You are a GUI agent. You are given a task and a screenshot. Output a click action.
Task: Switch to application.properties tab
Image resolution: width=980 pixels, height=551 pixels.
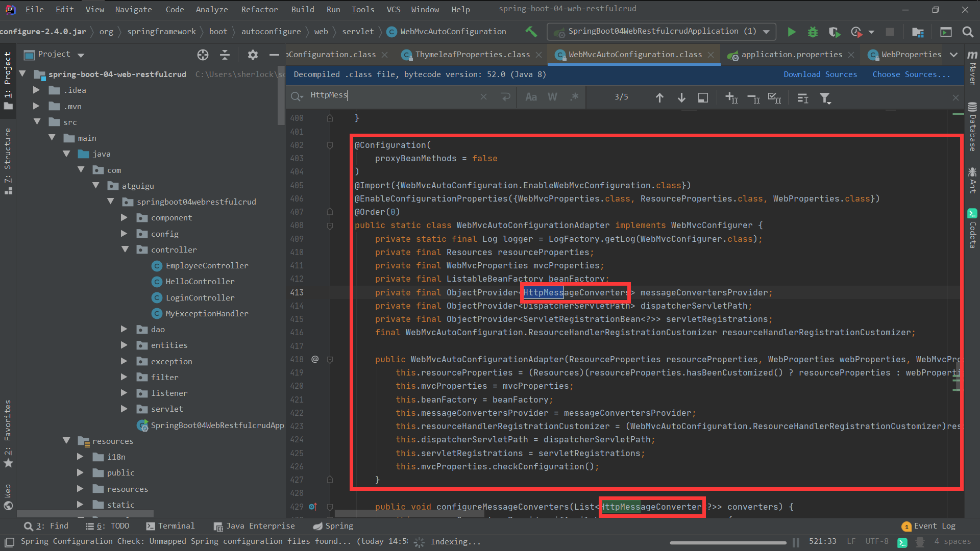pyautogui.click(x=791, y=55)
